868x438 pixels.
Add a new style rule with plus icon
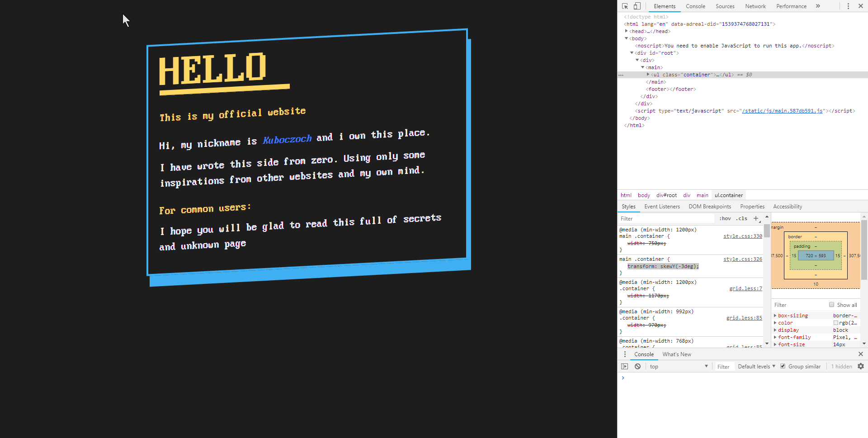(x=756, y=218)
